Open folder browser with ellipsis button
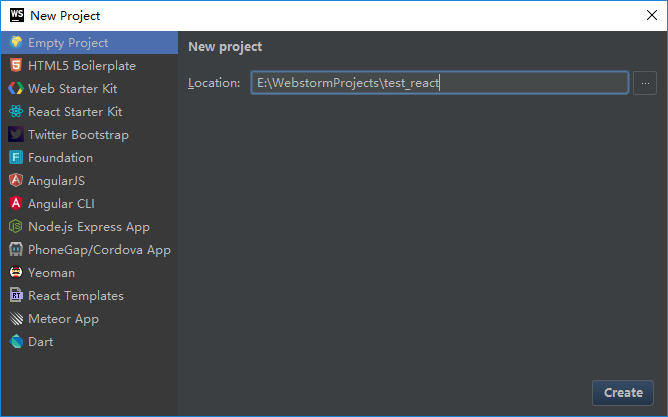Screen dimensions: 668x417 (645, 83)
